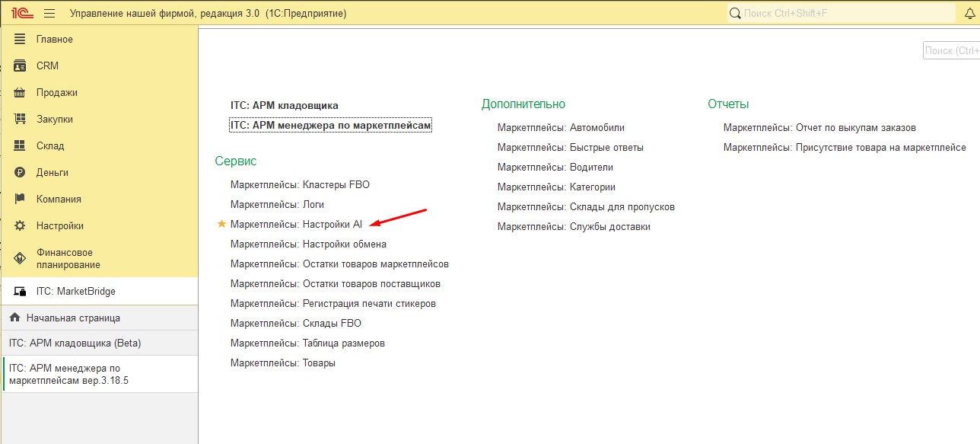
Task: Open ITC: АРМ менеджера по маркетплейсам link
Action: (x=331, y=125)
